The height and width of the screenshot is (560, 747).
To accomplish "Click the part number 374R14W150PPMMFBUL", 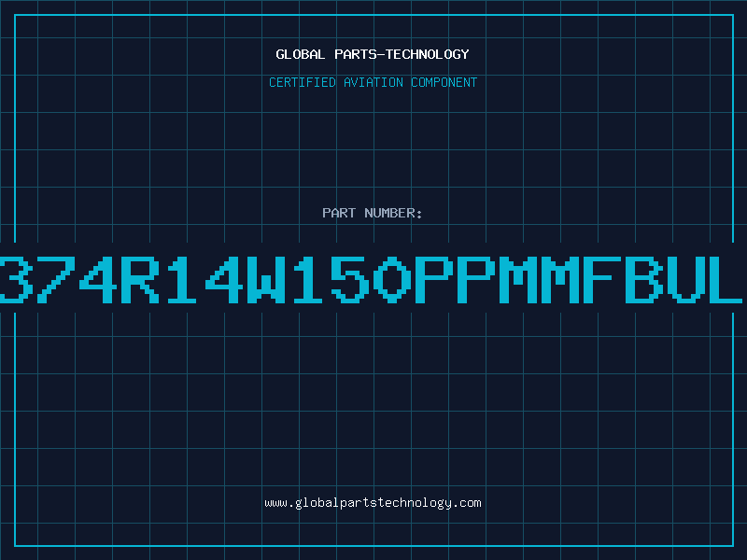I will [x=372, y=279].
